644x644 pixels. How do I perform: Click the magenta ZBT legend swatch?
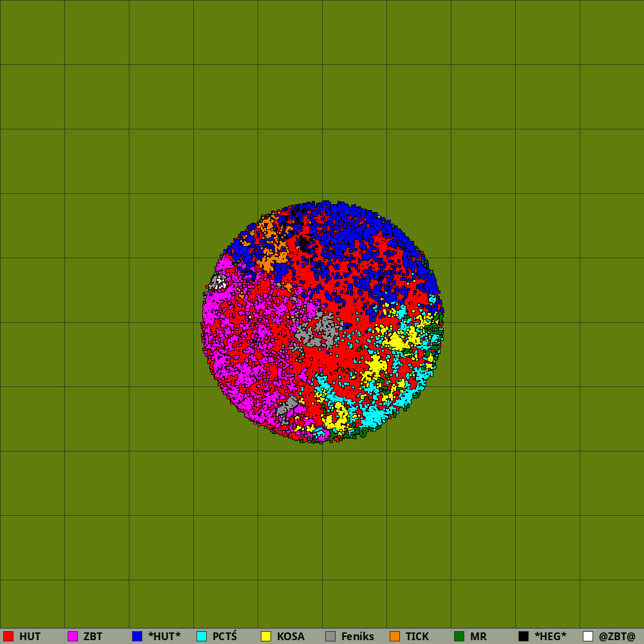click(x=73, y=636)
